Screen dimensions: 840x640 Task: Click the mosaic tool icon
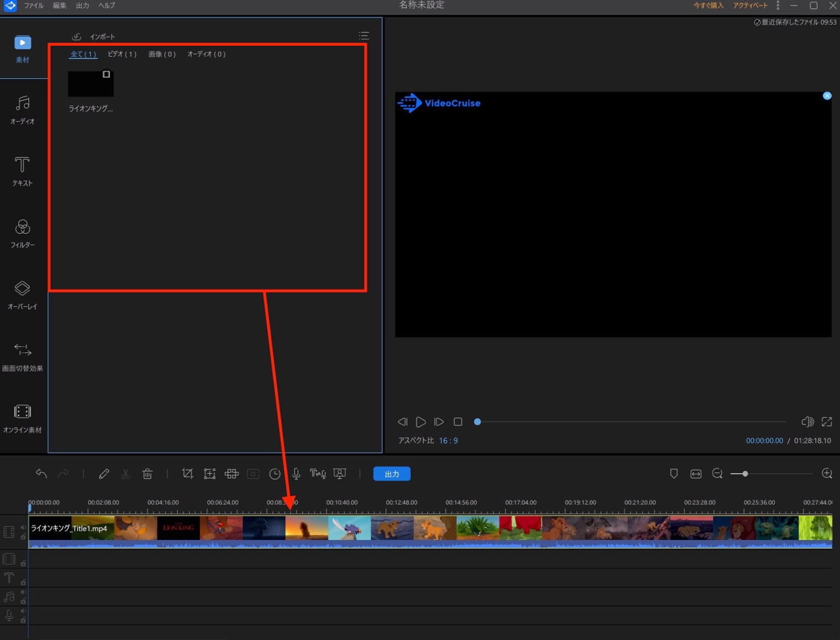(231, 474)
